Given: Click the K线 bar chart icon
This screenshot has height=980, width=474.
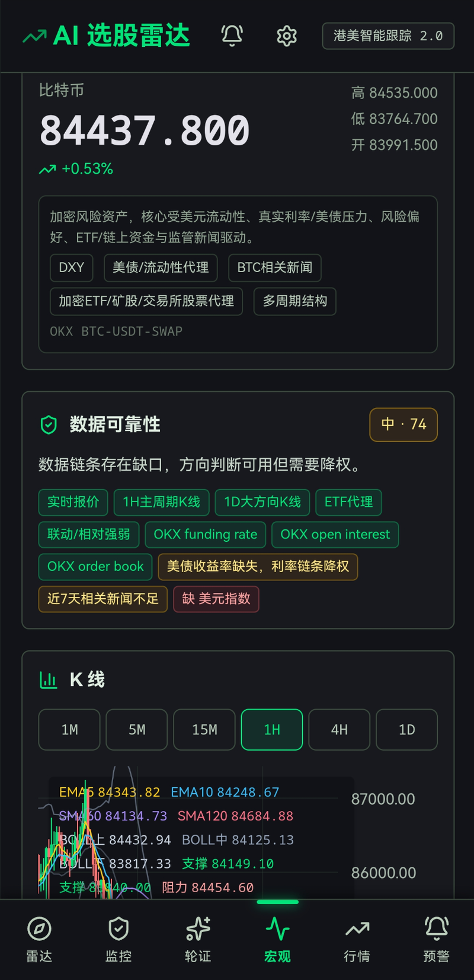Looking at the screenshot, I should click(49, 679).
